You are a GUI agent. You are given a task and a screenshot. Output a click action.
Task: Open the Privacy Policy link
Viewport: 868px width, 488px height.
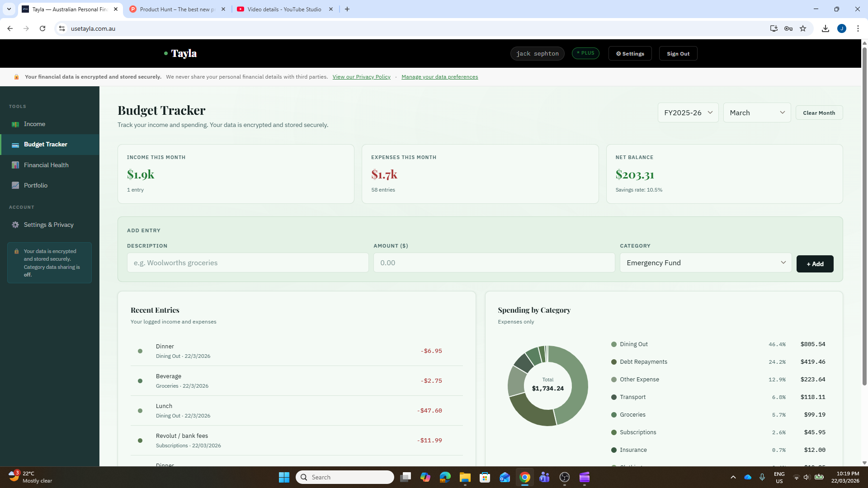pyautogui.click(x=361, y=77)
